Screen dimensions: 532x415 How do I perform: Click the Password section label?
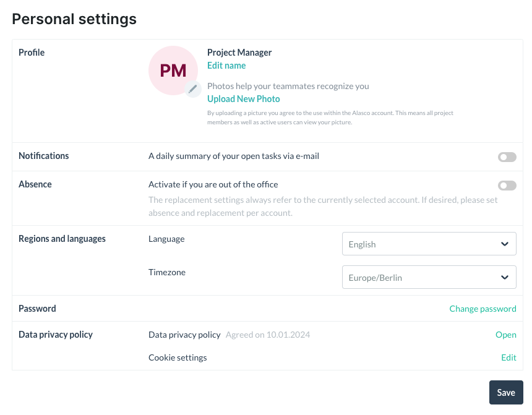(37, 309)
